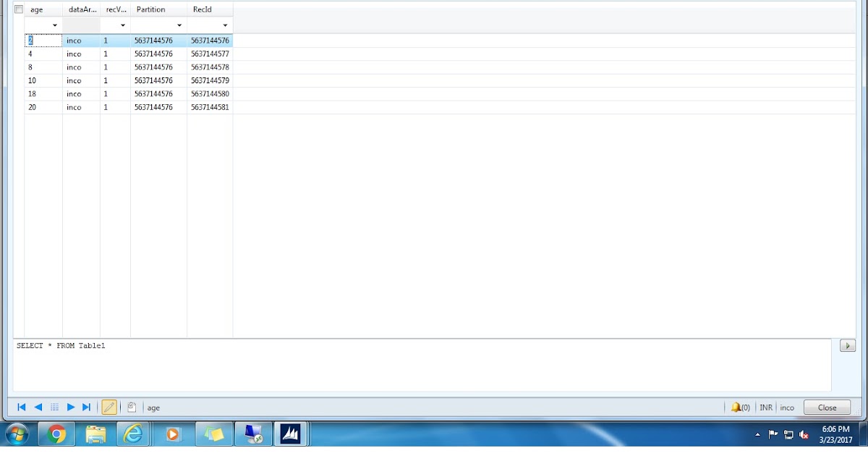Go to last record icon
The height and width of the screenshot is (456, 868).
pyautogui.click(x=88, y=407)
